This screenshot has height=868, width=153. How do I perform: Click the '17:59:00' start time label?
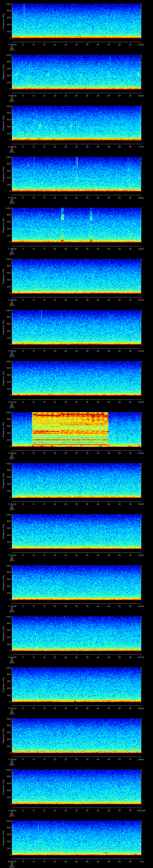click(12, 810)
